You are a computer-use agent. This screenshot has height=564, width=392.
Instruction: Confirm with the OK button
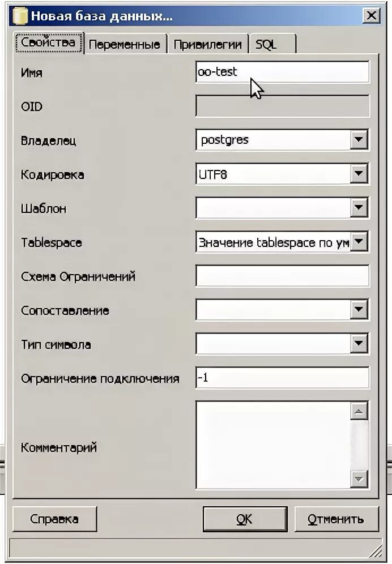[x=245, y=519]
